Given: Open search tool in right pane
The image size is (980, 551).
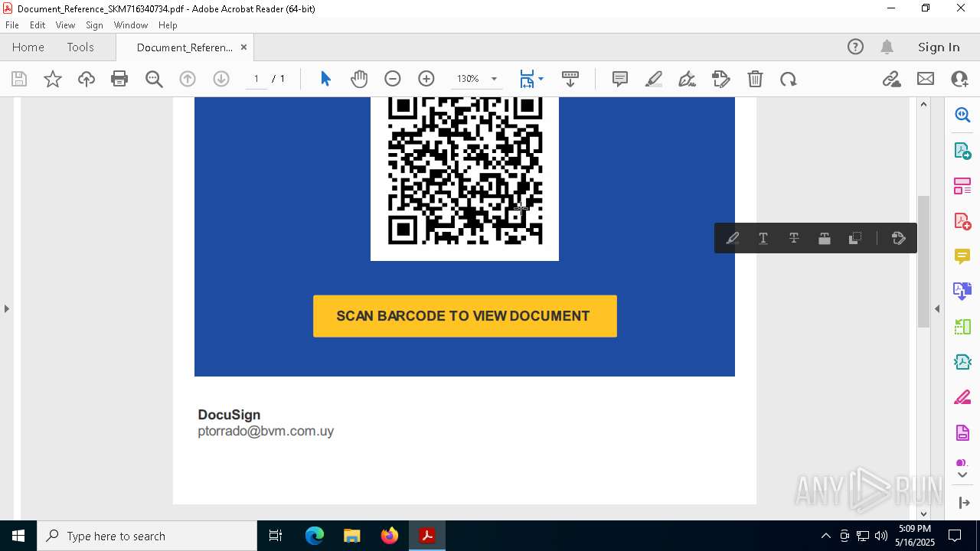Looking at the screenshot, I should [962, 115].
